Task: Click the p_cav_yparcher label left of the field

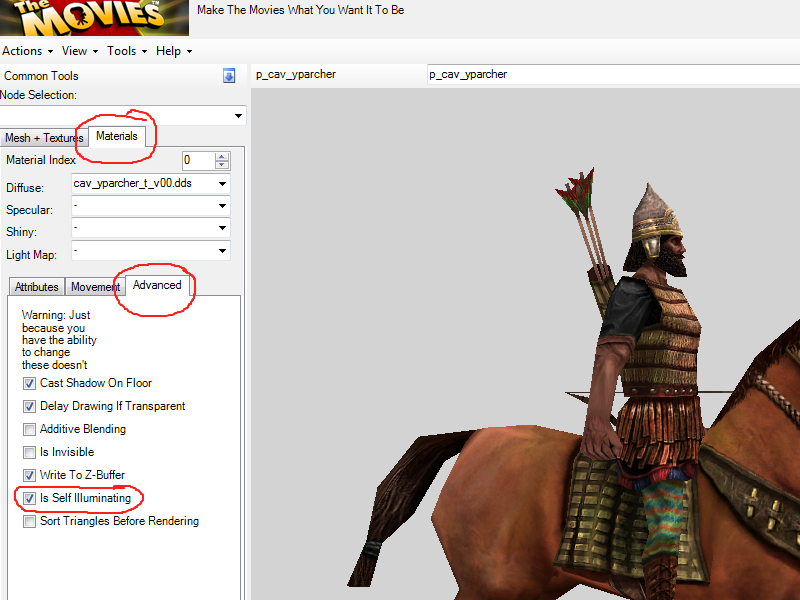Action: pos(296,74)
